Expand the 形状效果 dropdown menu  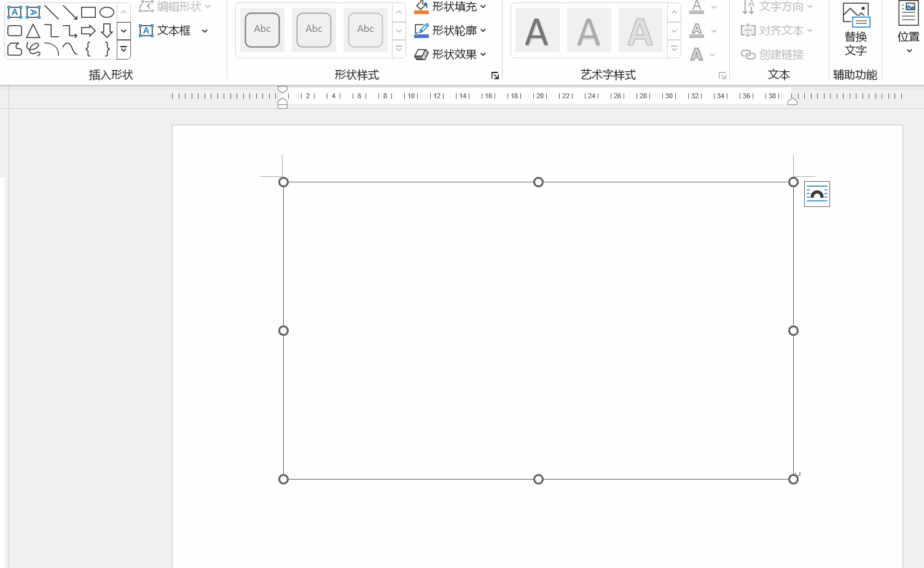[483, 55]
